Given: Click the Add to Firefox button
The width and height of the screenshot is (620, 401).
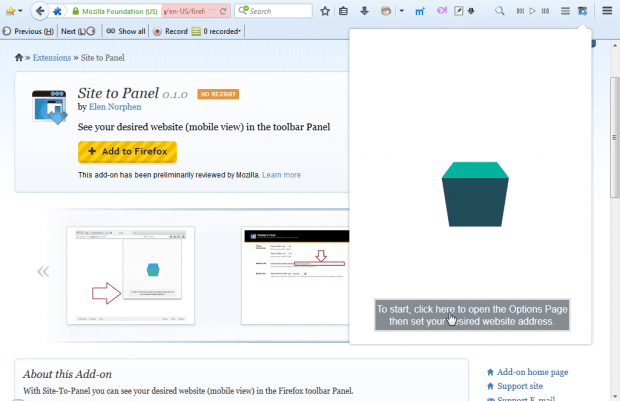Looking at the screenshot, I should click(x=127, y=152).
